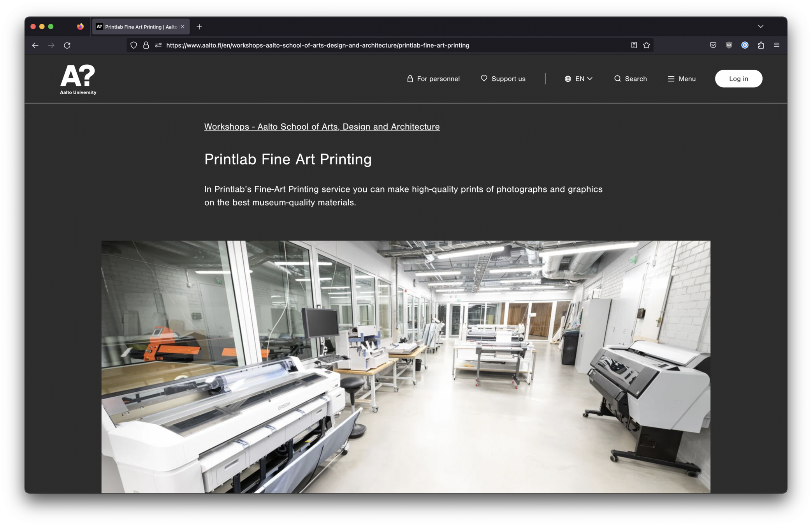Expand the list all tabs chevron
This screenshot has width=812, height=526.
click(761, 26)
